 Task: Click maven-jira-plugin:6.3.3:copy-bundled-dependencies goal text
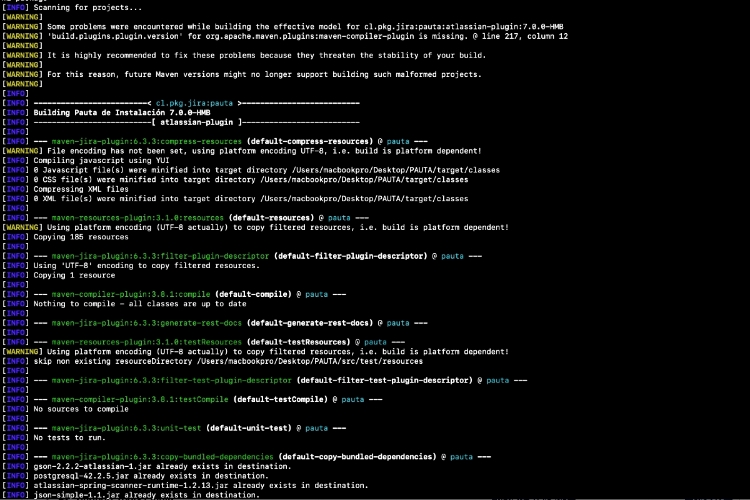pyautogui.click(x=163, y=457)
